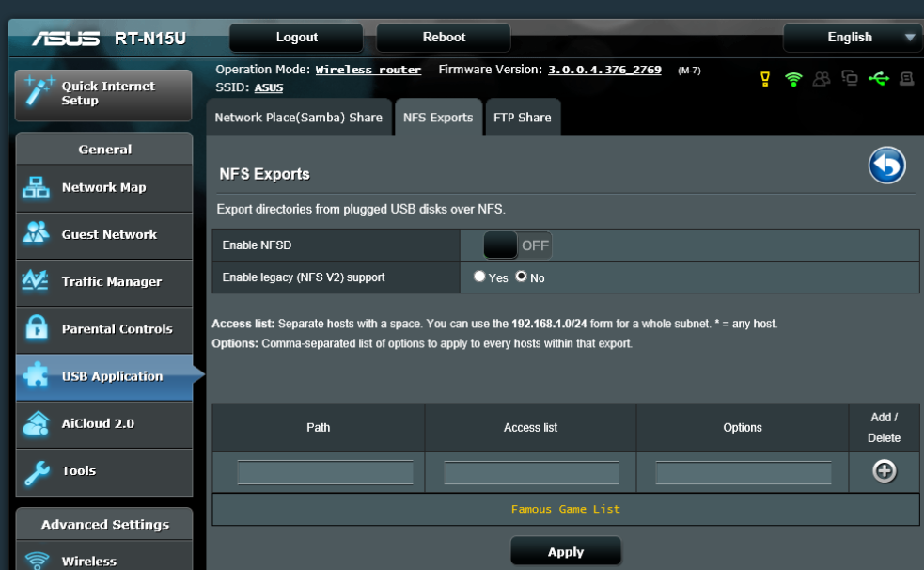
Task: Select Yes for legacy NFS V2 support
Action: point(479,277)
